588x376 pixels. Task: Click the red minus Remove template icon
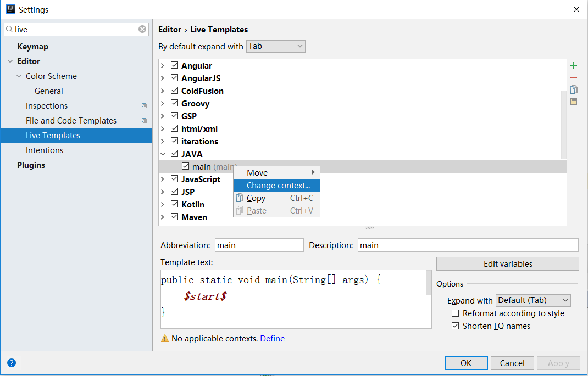pyautogui.click(x=574, y=78)
